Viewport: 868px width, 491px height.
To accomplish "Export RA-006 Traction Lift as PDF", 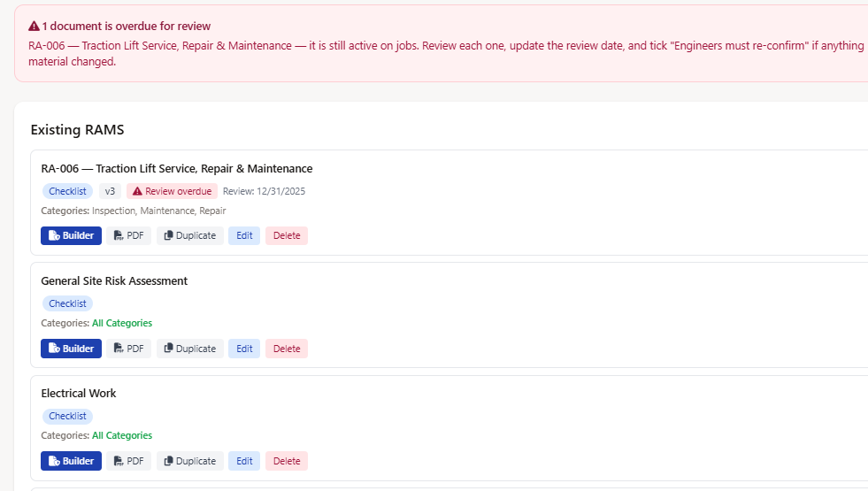I will [x=128, y=236].
